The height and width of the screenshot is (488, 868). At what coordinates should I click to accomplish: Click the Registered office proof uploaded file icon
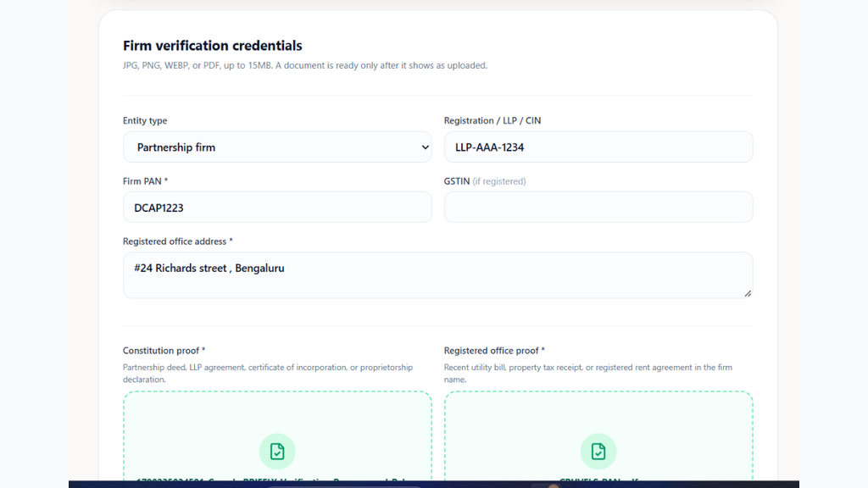coord(598,452)
